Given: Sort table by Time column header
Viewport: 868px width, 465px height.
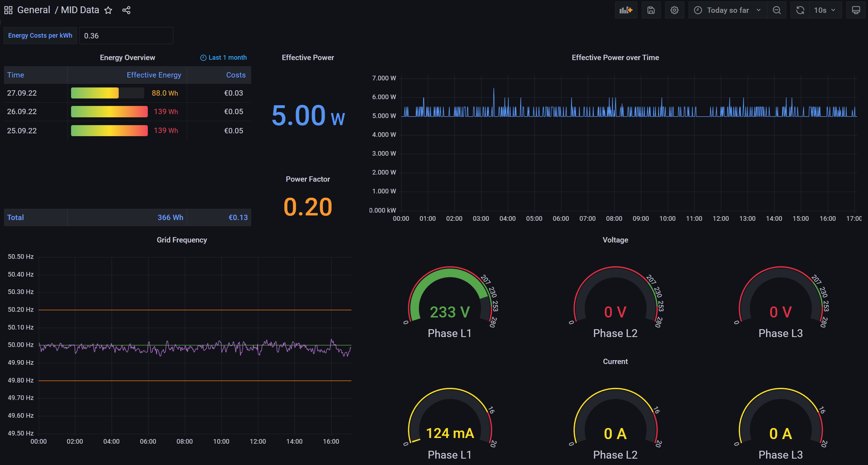Looking at the screenshot, I should click(16, 75).
